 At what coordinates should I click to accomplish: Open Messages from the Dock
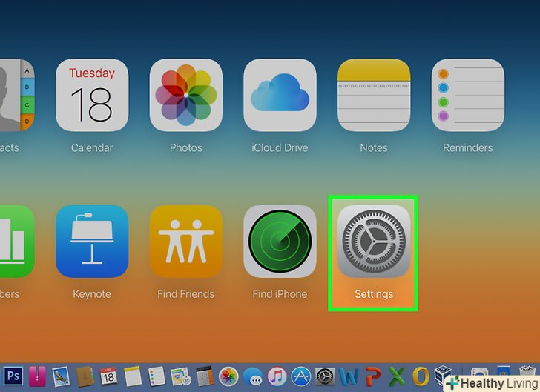click(253, 377)
